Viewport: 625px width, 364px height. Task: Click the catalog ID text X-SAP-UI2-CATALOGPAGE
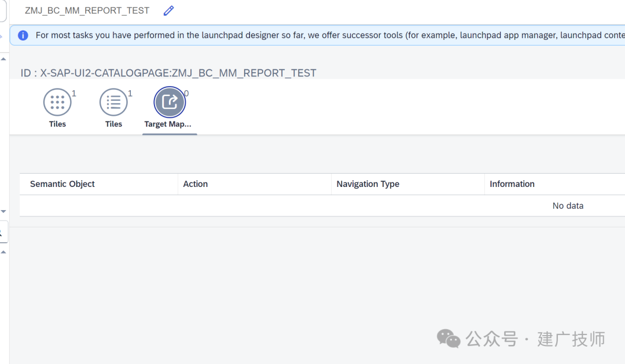(x=168, y=73)
